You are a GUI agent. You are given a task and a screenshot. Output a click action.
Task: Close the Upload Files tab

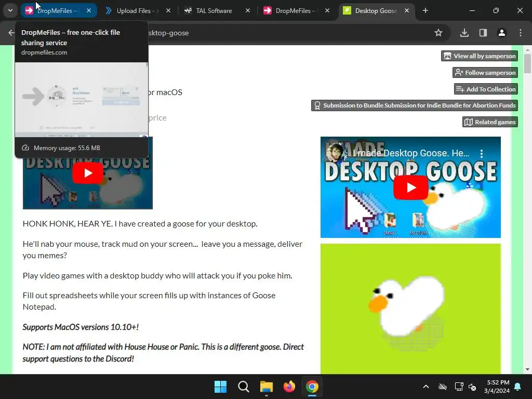pyautogui.click(x=168, y=10)
